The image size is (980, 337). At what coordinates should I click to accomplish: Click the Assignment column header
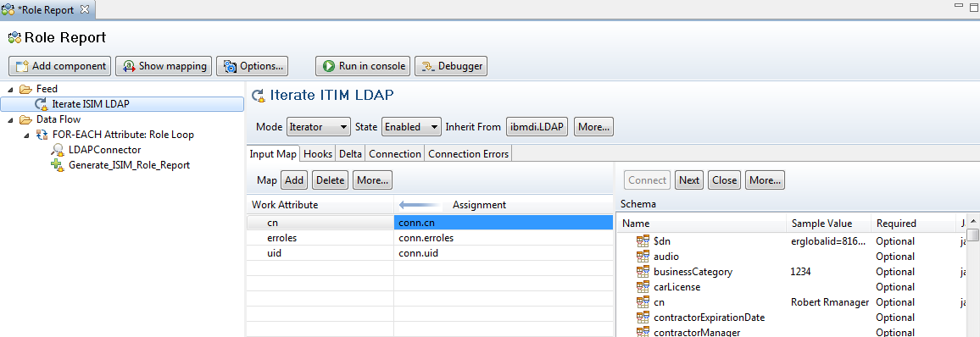(503, 205)
